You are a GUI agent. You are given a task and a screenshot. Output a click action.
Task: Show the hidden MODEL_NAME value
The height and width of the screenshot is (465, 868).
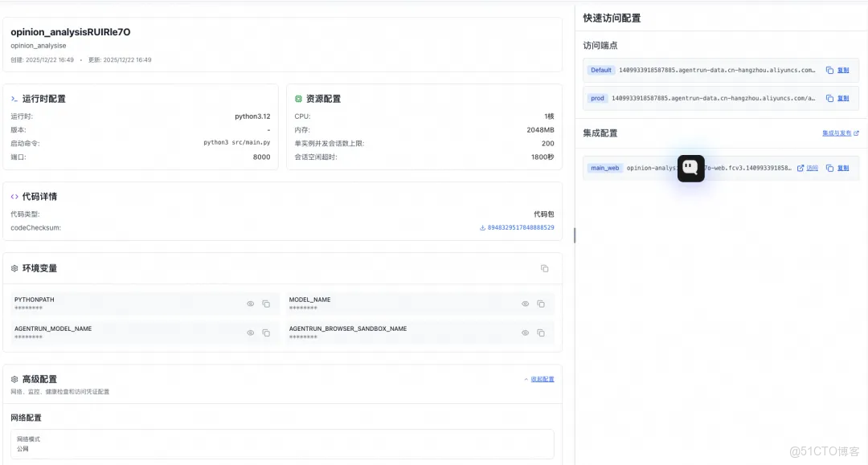(525, 304)
